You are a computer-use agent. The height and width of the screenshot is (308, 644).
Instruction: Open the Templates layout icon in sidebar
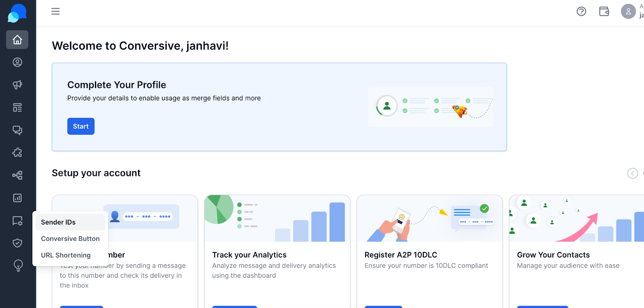point(17,108)
